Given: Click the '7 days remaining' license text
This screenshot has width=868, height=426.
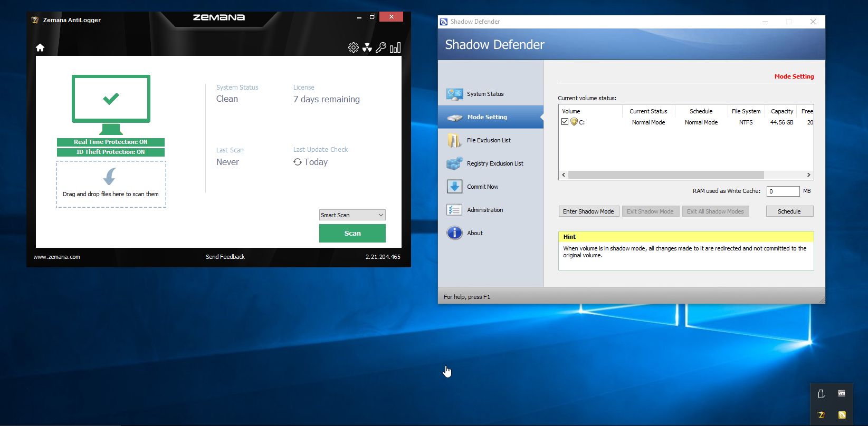Looking at the screenshot, I should point(327,99).
